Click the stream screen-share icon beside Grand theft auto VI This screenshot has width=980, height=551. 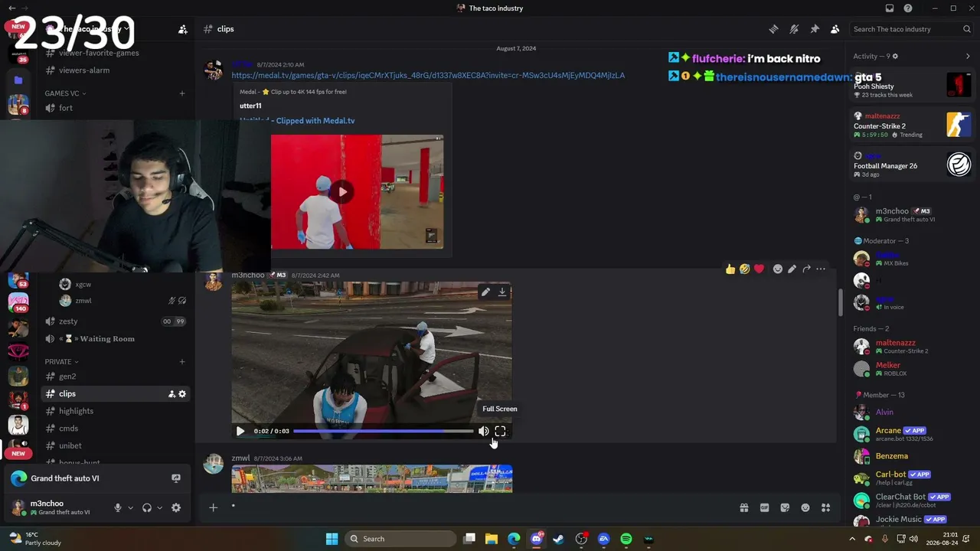pos(176,478)
